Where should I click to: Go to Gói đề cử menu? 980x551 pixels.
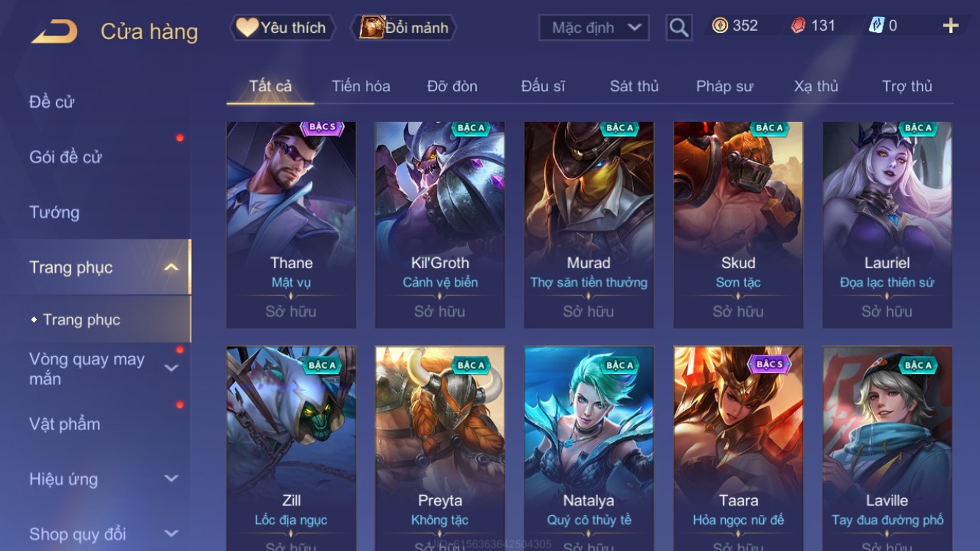pos(65,156)
